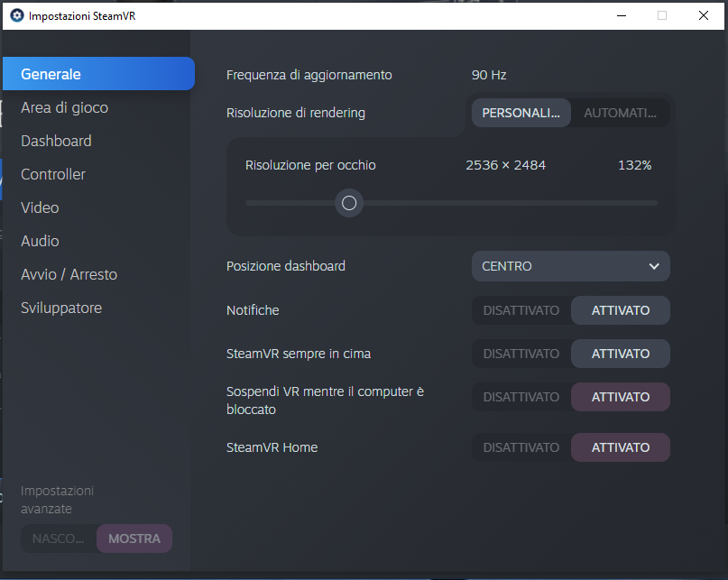Click the Risoluzione di rendering label
The height and width of the screenshot is (580, 728).
[296, 113]
